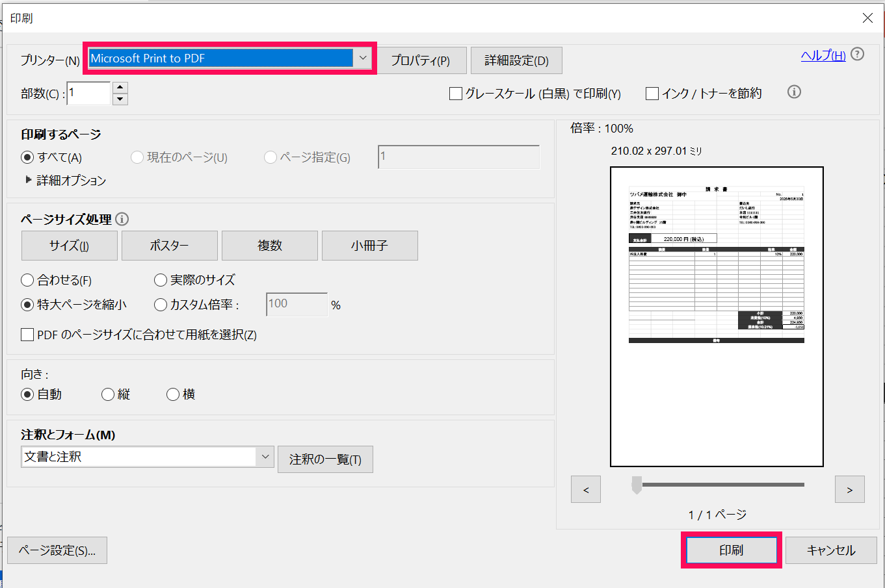The height and width of the screenshot is (588, 885).
Task: Choose 横 landscape orientation
Action: 173,394
